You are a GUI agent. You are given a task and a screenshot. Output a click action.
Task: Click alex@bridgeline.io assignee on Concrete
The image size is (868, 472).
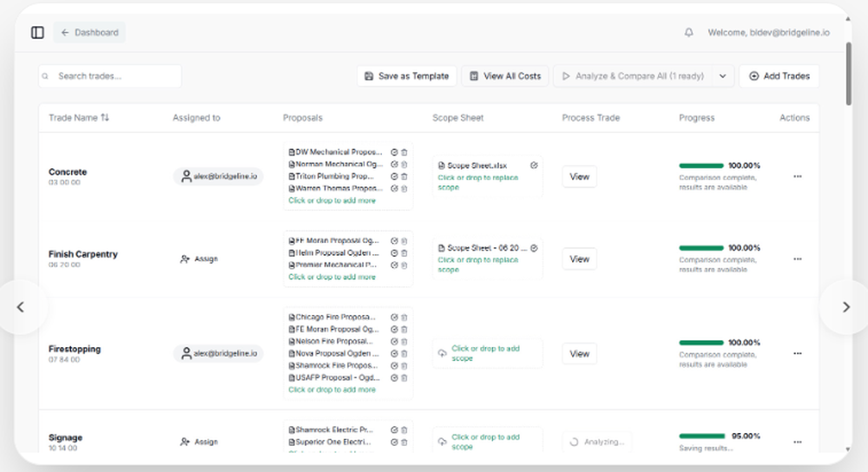click(x=219, y=176)
